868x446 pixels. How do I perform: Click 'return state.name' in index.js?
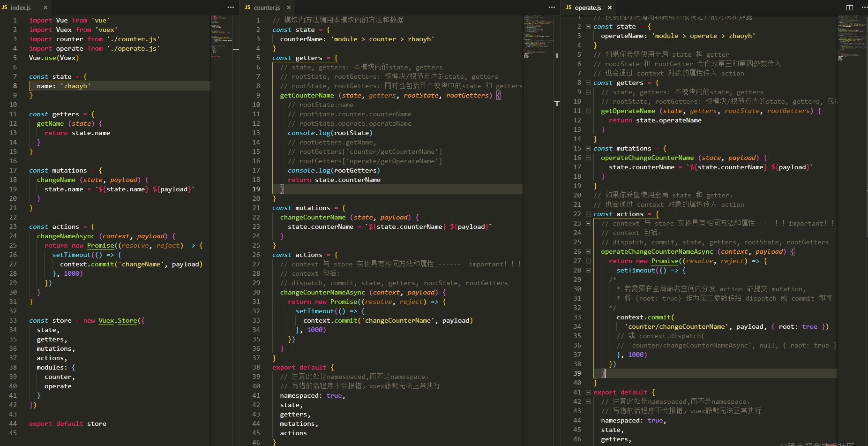pyautogui.click(x=77, y=133)
